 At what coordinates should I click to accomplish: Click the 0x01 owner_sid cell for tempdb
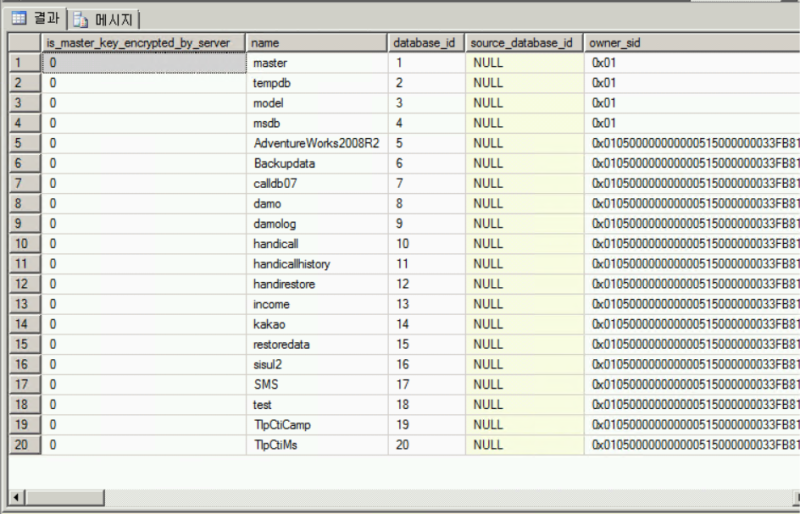pos(692,83)
